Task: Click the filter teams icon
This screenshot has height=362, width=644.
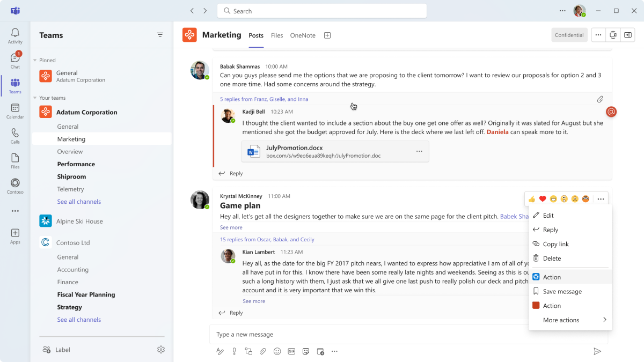Action: pyautogui.click(x=160, y=35)
